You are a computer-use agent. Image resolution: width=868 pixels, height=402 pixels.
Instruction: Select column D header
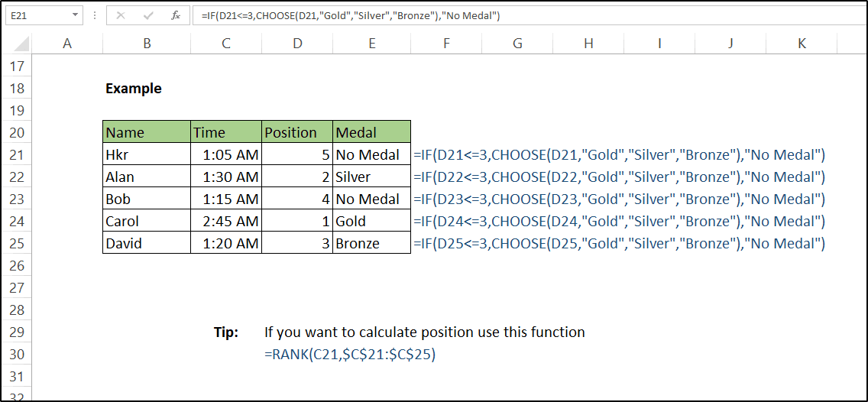tap(297, 44)
